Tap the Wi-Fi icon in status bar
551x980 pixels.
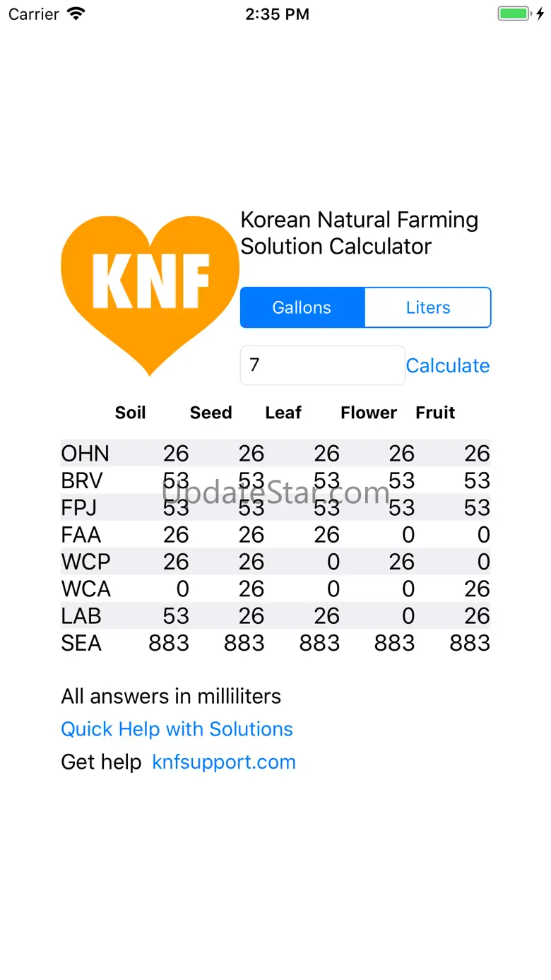click(x=76, y=14)
